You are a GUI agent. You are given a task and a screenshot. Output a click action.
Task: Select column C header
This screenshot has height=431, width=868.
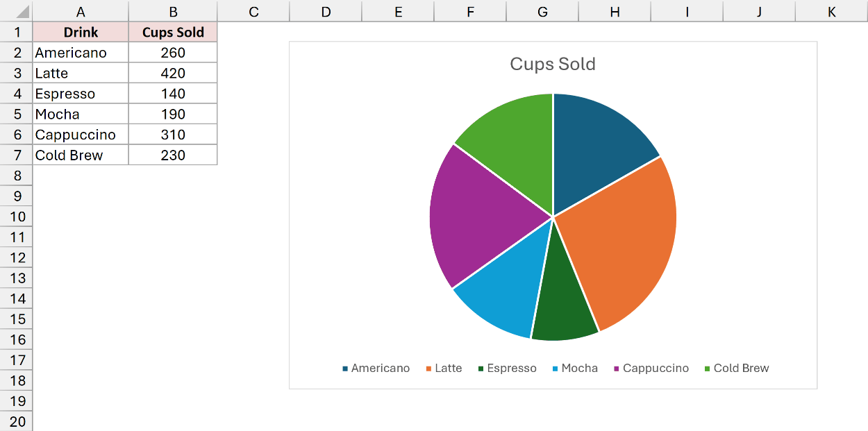(253, 11)
